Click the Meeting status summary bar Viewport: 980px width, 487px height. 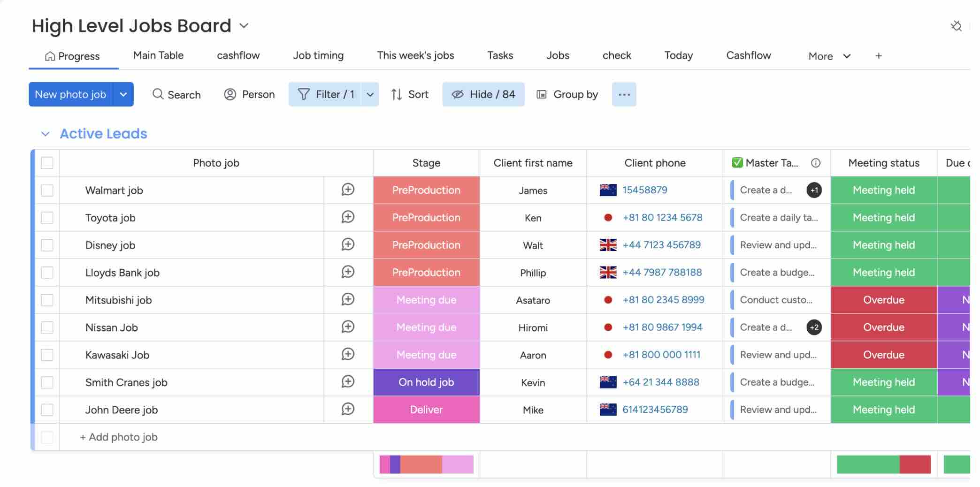click(884, 464)
